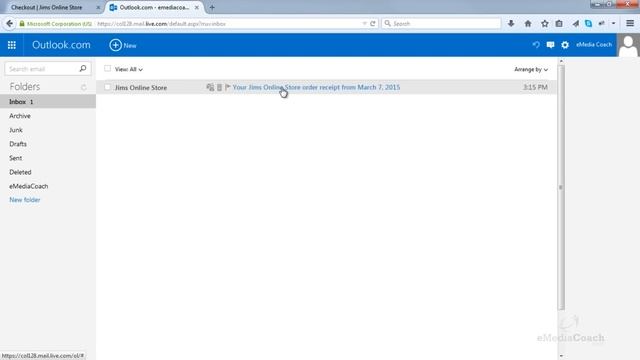Click the browser Search box

441,24
